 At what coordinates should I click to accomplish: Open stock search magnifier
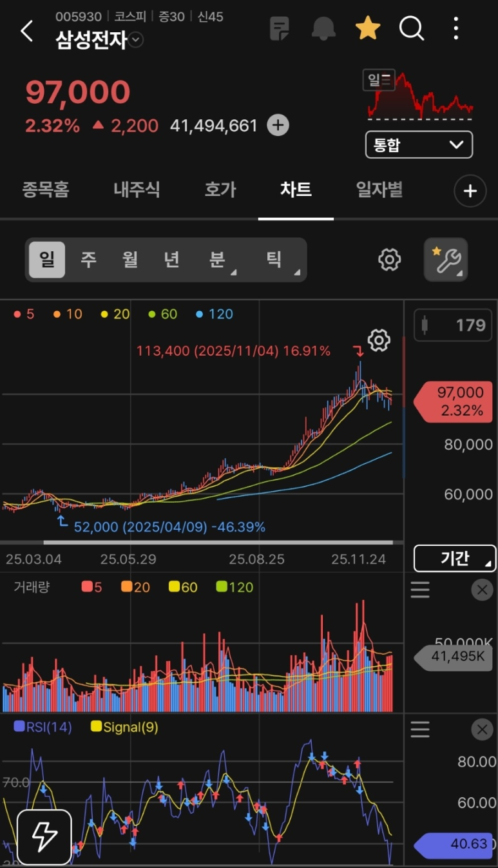(x=412, y=28)
